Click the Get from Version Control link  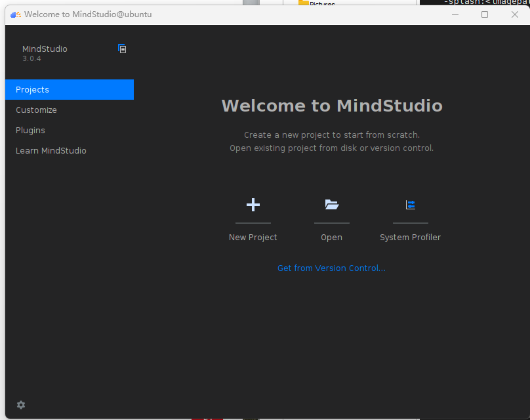(x=331, y=268)
